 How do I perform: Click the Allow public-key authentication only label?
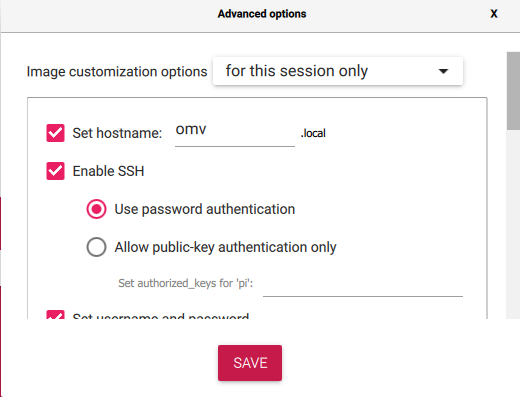(225, 247)
